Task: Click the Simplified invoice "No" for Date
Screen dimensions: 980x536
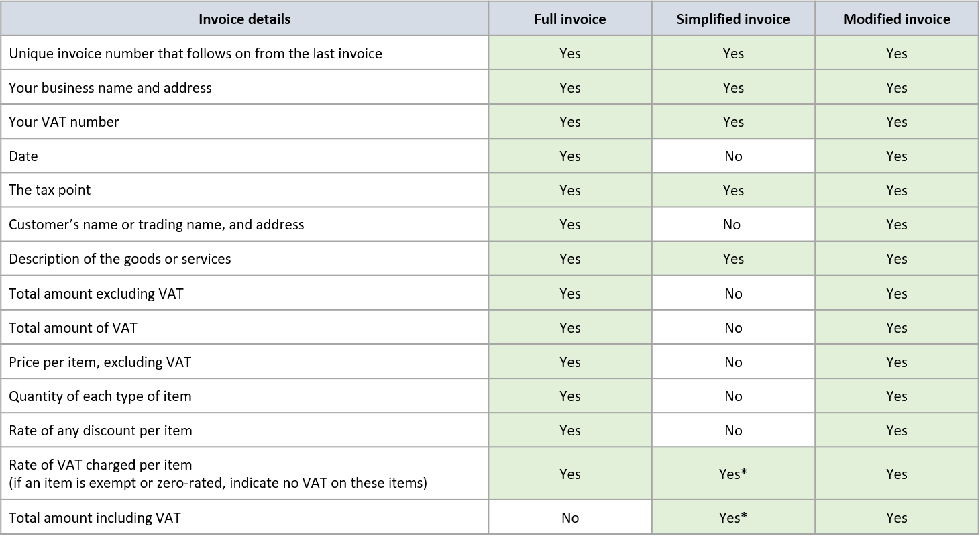Action: pos(733,156)
